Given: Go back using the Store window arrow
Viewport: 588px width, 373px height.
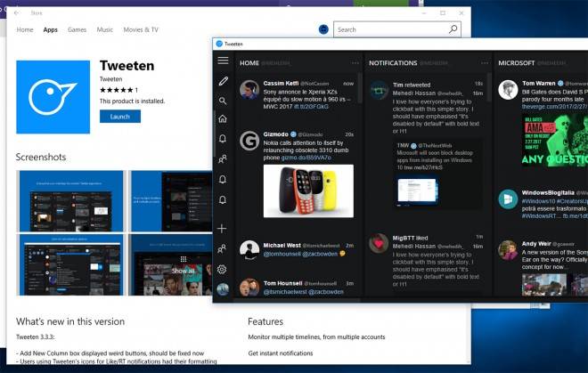Looking at the screenshot, I should click(x=17, y=12).
